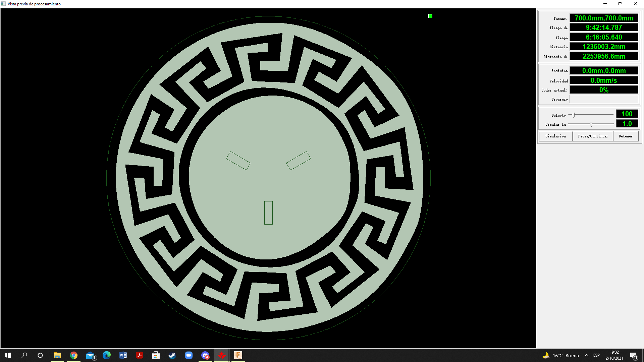644x362 pixels.
Task: Adjust the Defecto slider handle
Action: pos(574,115)
